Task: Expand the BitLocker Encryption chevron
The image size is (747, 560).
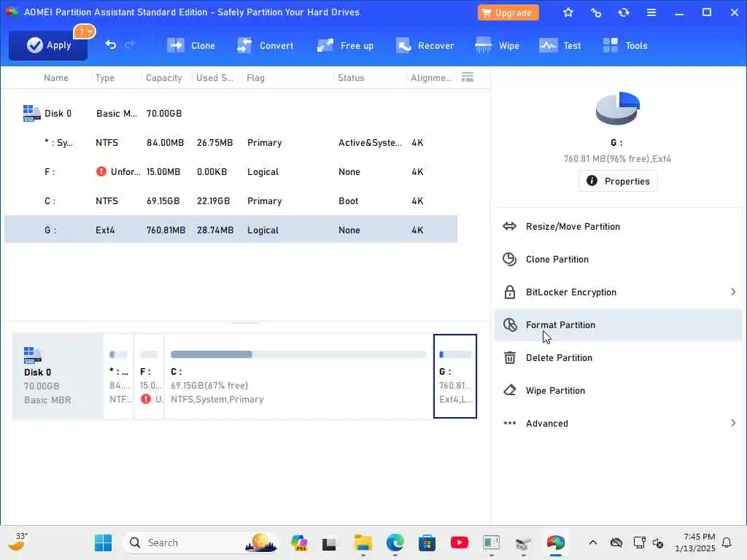Action: (x=733, y=292)
